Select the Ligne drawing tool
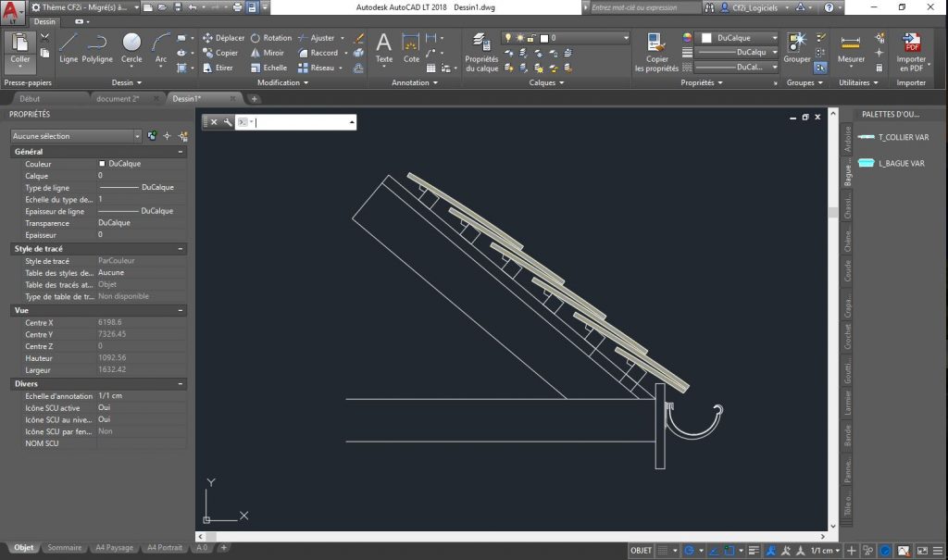Viewport: 948px width, 560px height. pyautogui.click(x=69, y=48)
